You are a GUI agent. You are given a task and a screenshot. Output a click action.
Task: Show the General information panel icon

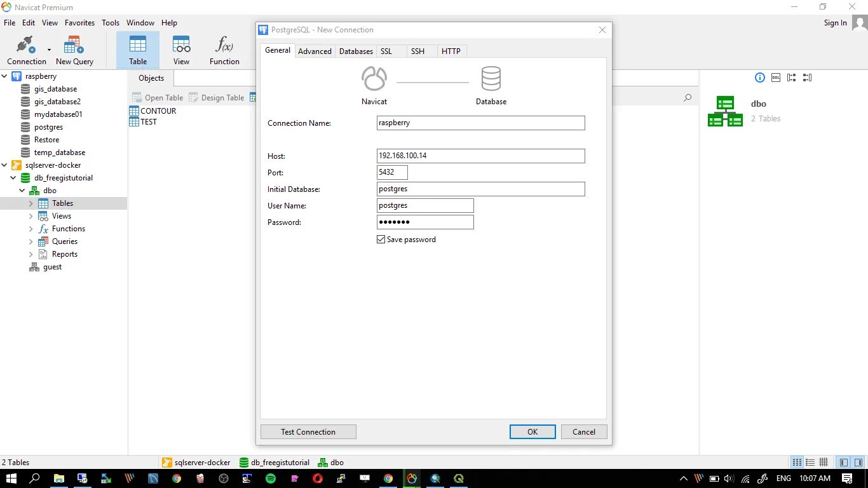pos(759,78)
